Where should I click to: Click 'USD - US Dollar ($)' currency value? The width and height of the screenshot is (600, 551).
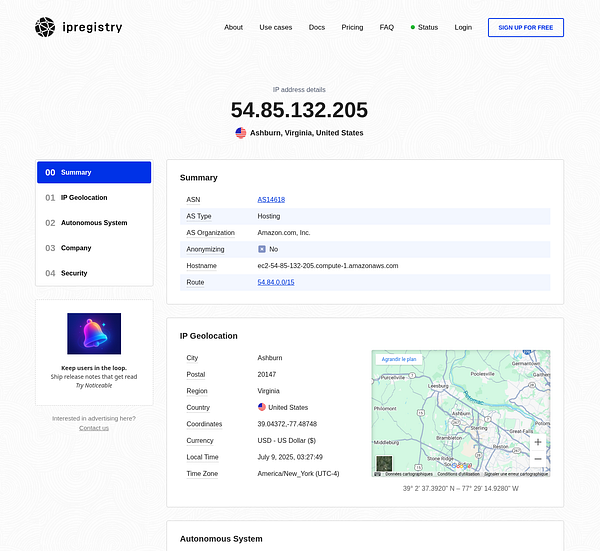[x=287, y=440]
